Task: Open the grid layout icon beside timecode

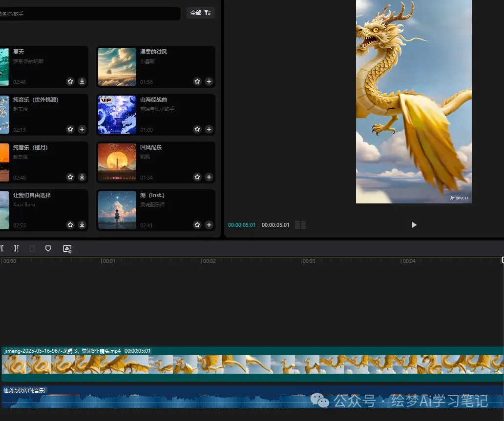Action: pyautogui.click(x=300, y=225)
